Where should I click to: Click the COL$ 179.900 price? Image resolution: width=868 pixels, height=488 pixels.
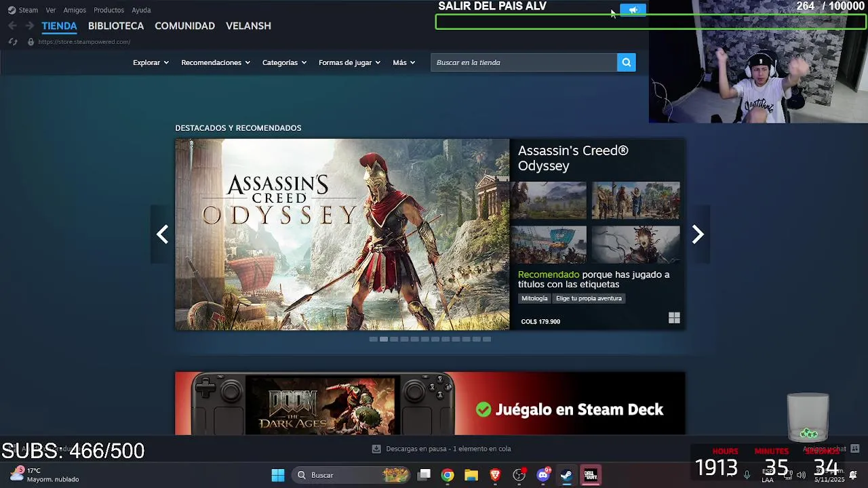click(x=540, y=321)
